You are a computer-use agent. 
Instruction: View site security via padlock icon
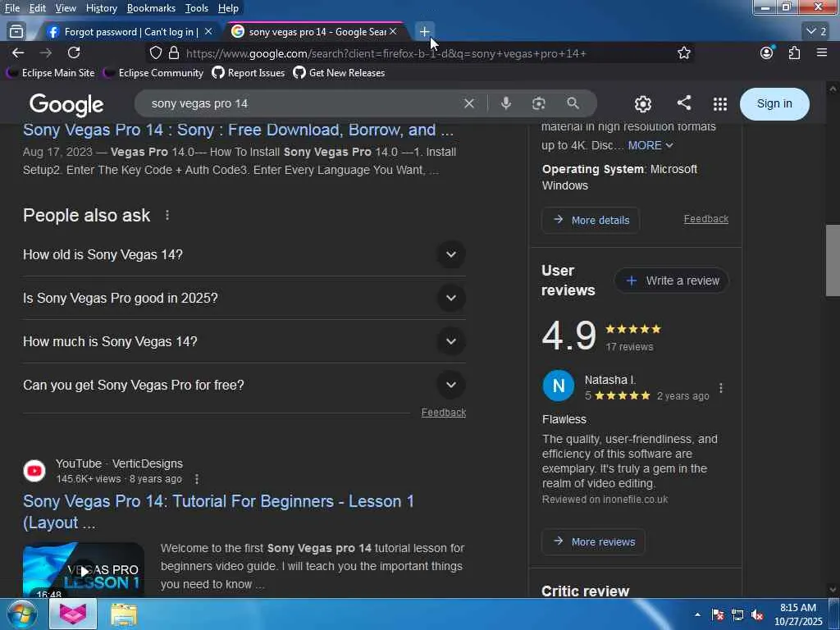point(174,53)
